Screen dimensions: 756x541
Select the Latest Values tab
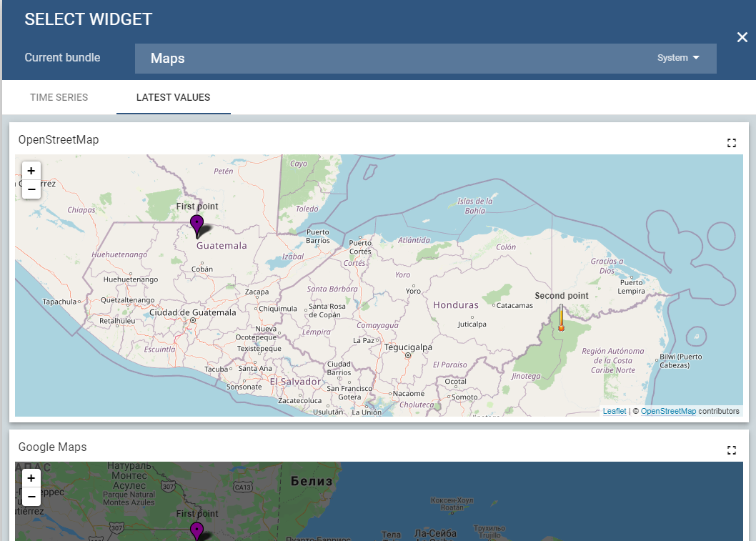(173, 97)
